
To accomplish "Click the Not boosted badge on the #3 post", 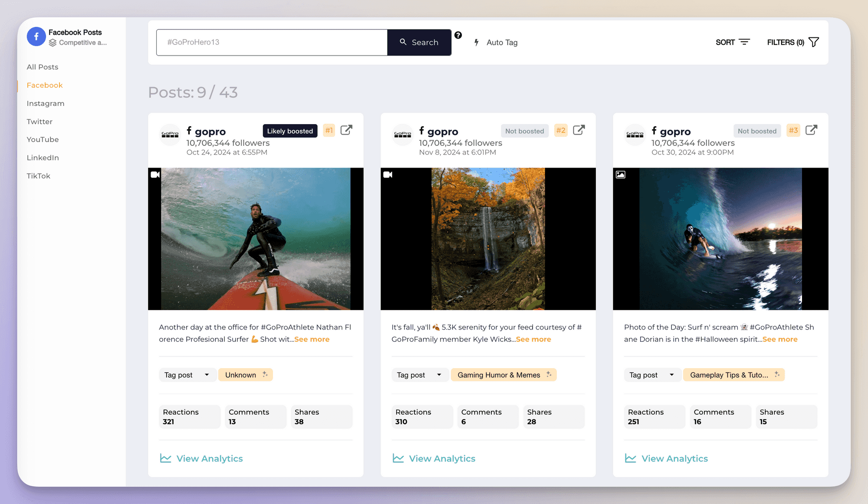I will coord(757,131).
